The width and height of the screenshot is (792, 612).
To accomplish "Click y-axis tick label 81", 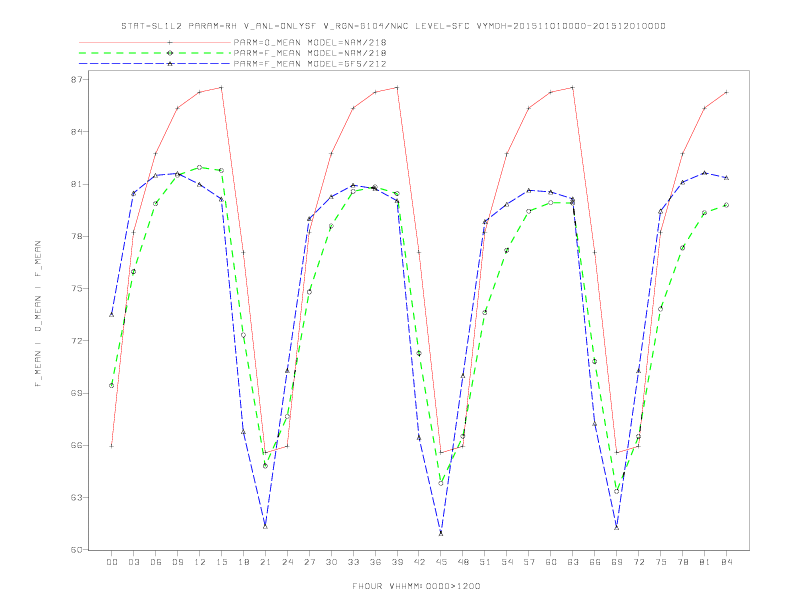I will (77, 184).
